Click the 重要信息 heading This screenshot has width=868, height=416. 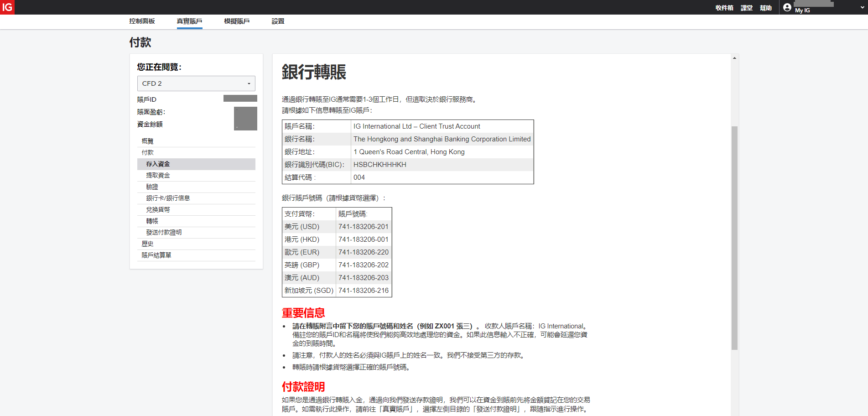(303, 313)
